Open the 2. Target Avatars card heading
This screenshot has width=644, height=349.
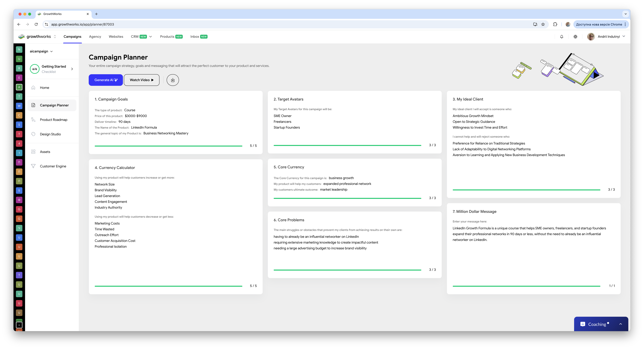pos(288,99)
